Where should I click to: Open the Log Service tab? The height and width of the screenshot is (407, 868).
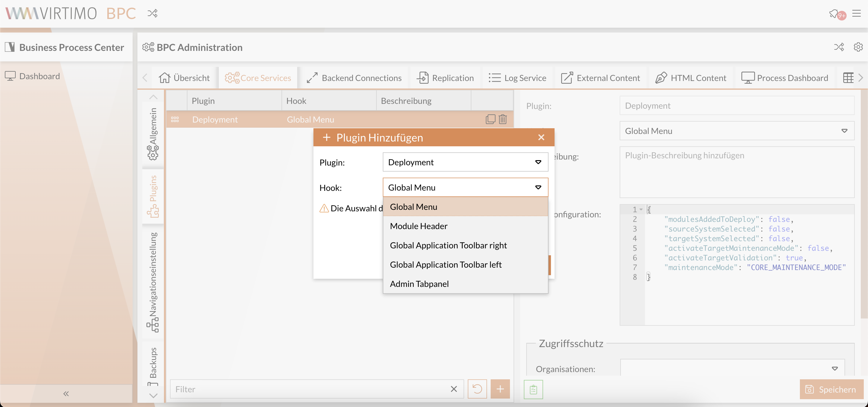point(517,78)
